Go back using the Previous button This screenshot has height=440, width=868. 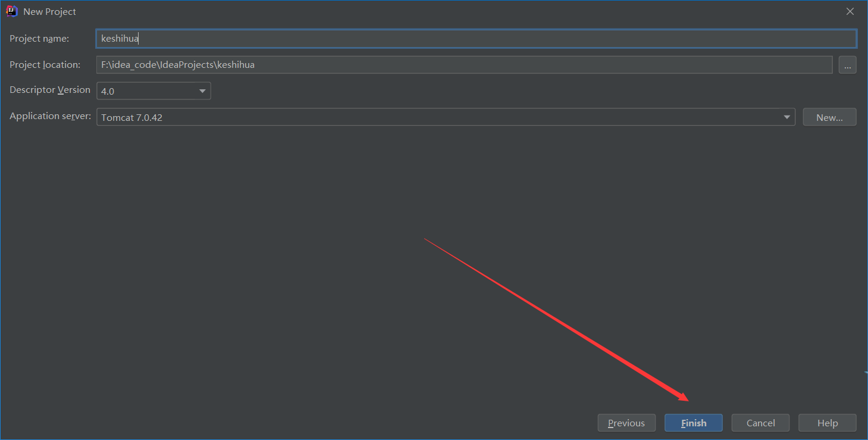coord(626,423)
